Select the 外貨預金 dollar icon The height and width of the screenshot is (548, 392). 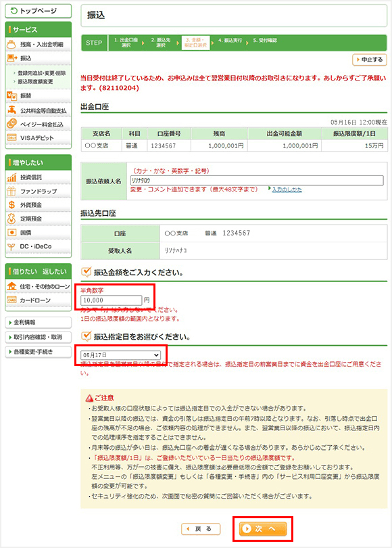[x=11, y=205]
